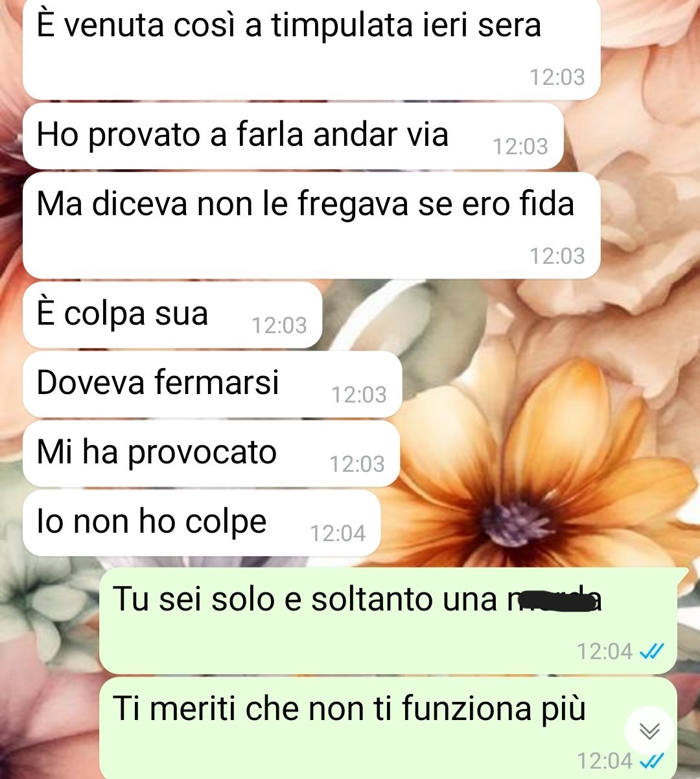This screenshot has height=779, width=700.
Task: Tap the blue read ticks on the 'merda' message
Action: coord(651,651)
